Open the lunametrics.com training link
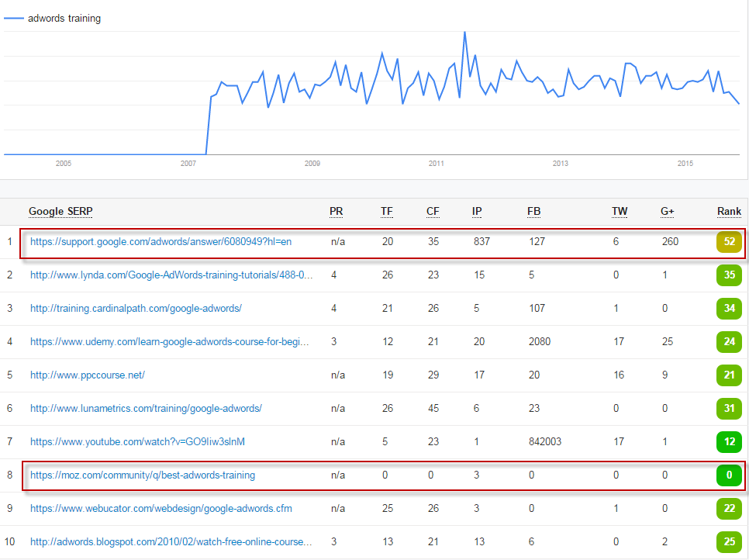749x560 pixels. (146, 409)
